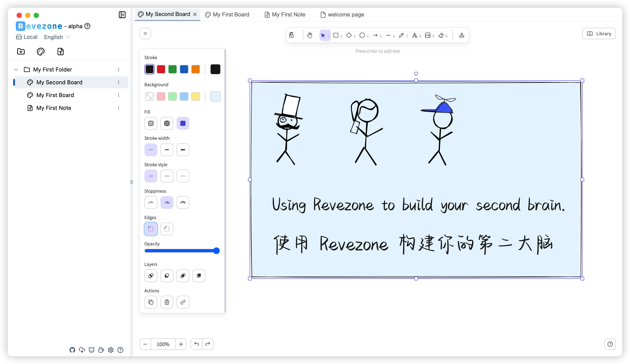Switch edges to round style
630x364 pixels.
(x=167, y=229)
